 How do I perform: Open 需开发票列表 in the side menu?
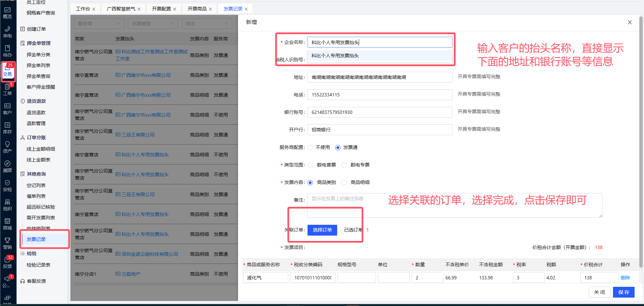[41, 218]
